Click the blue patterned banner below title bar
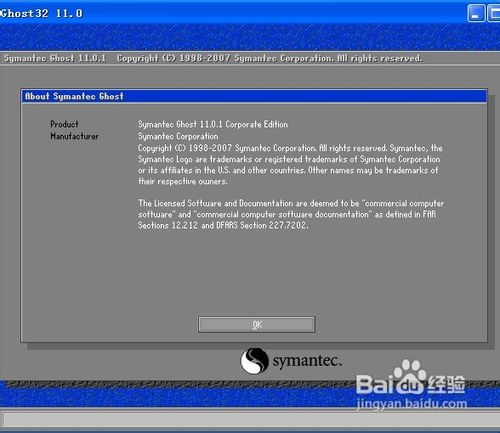The width and height of the screenshot is (500, 433). coord(250,37)
